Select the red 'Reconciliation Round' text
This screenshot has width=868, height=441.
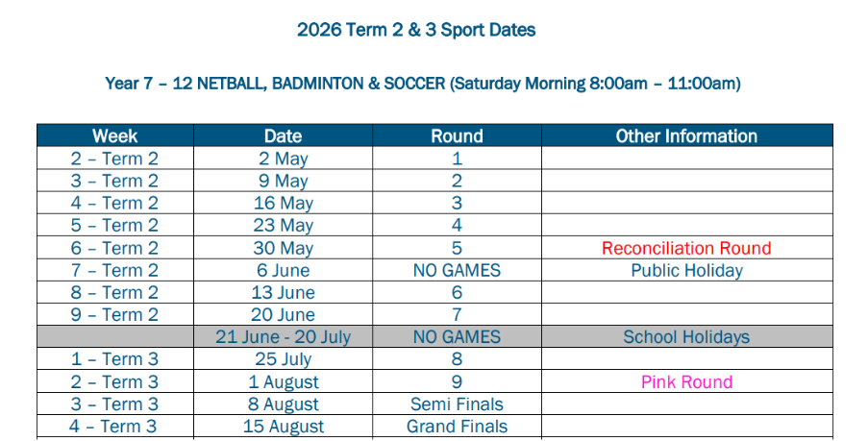(686, 248)
